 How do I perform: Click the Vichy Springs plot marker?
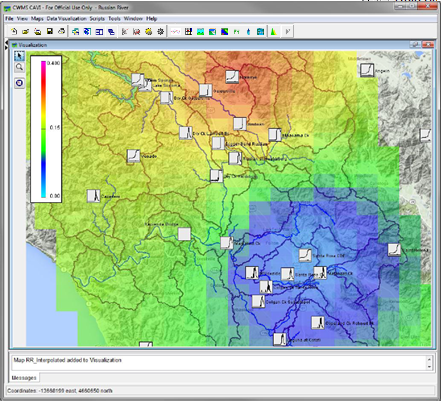(137, 80)
